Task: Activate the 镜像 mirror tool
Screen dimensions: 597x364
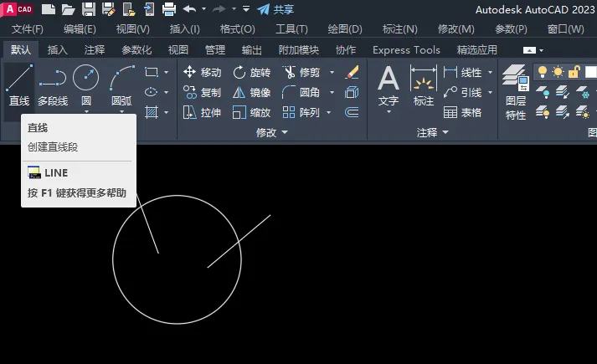Action: pos(252,92)
